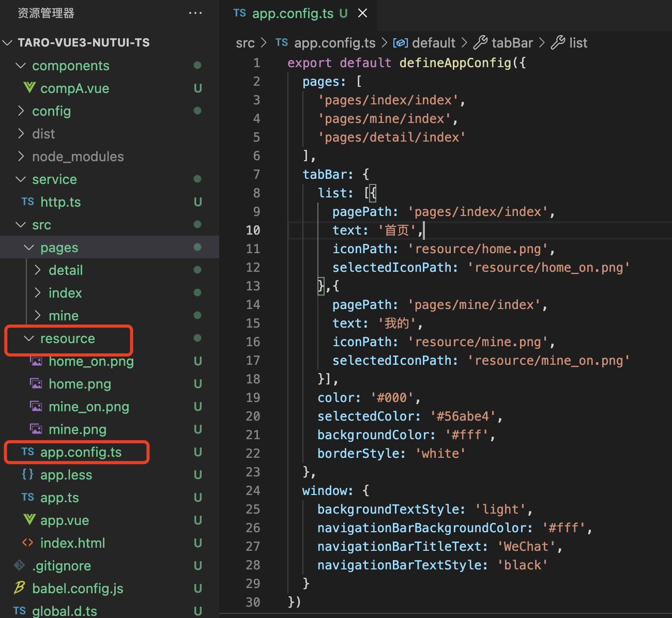
Task: Click line number 19 in the gutter
Action: click(x=253, y=397)
